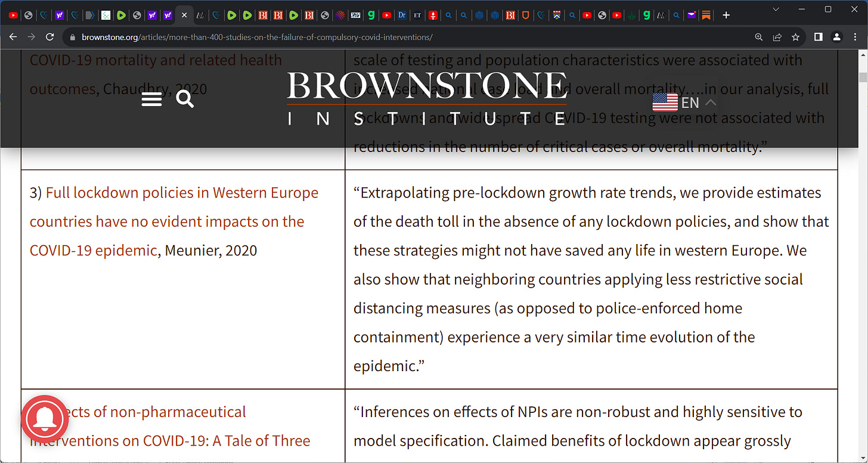Switch to the orange shield icon tab

(x=526, y=15)
